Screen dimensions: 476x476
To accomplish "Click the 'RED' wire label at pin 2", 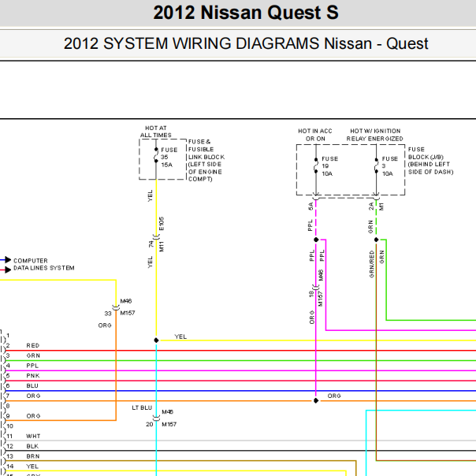I will point(33,345).
